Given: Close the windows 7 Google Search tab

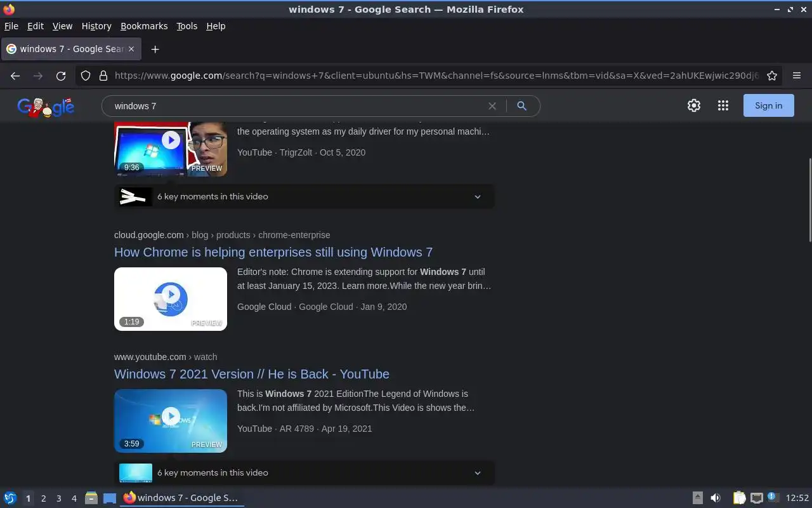Looking at the screenshot, I should click(x=131, y=49).
